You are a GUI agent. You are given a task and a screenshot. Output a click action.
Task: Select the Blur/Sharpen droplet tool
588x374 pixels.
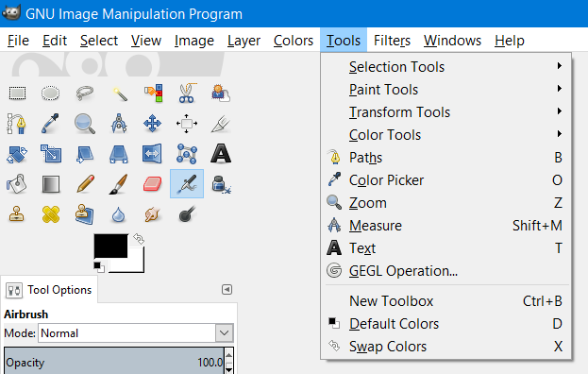119,215
